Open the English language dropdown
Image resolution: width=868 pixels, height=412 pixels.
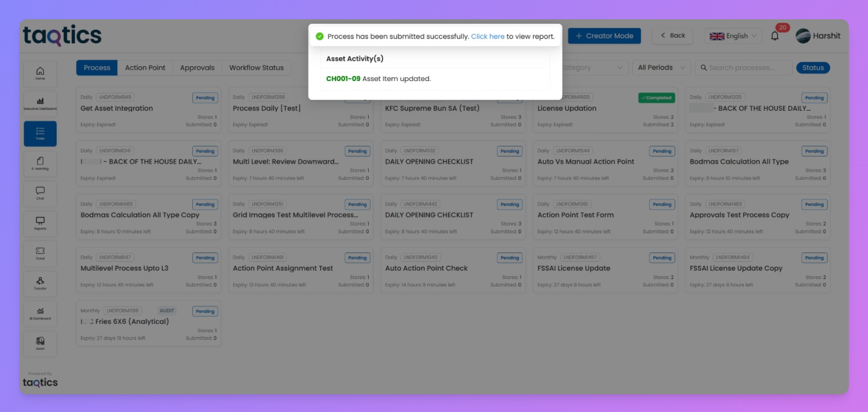733,36
